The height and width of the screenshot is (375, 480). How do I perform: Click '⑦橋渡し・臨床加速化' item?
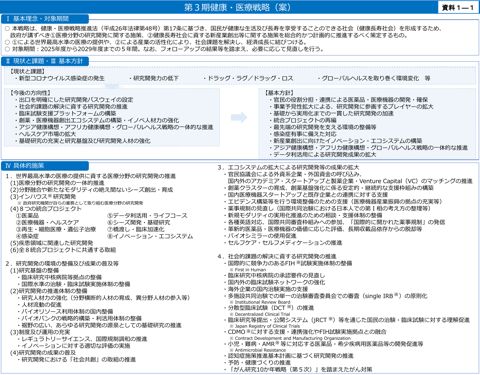point(136,229)
